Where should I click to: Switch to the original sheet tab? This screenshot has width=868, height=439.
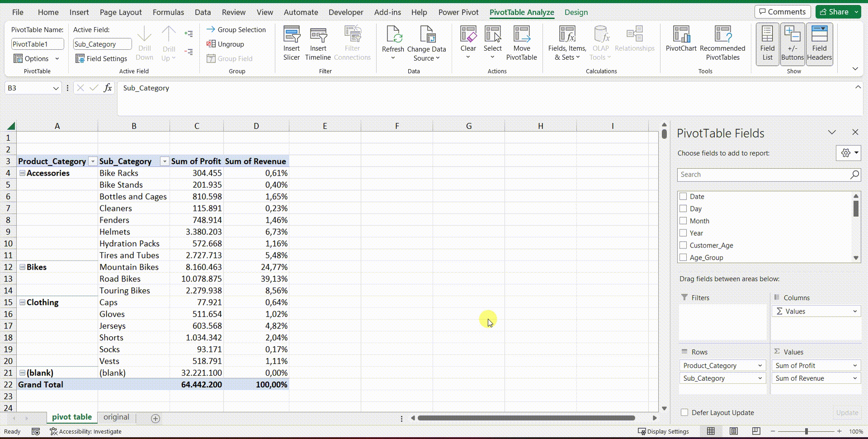(x=116, y=417)
